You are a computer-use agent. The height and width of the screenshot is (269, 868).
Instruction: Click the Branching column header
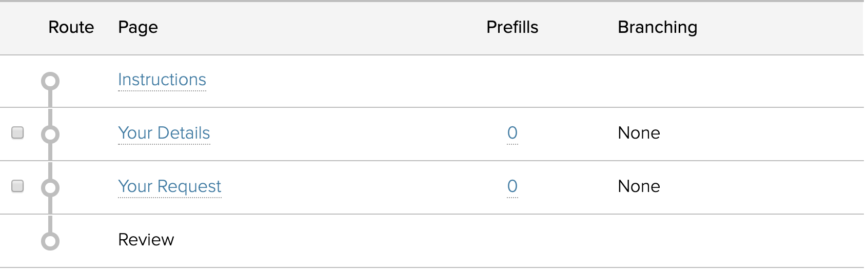tap(658, 27)
